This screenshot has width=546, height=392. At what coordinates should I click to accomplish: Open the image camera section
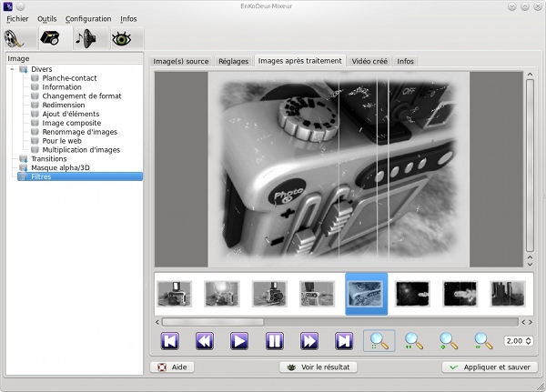50,38
